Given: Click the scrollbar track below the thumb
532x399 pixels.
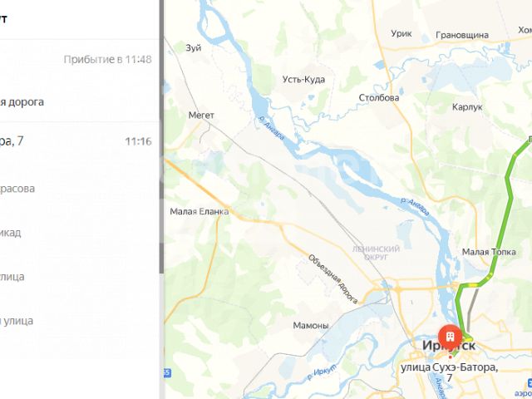Looking at the screenshot, I should click(161, 336).
